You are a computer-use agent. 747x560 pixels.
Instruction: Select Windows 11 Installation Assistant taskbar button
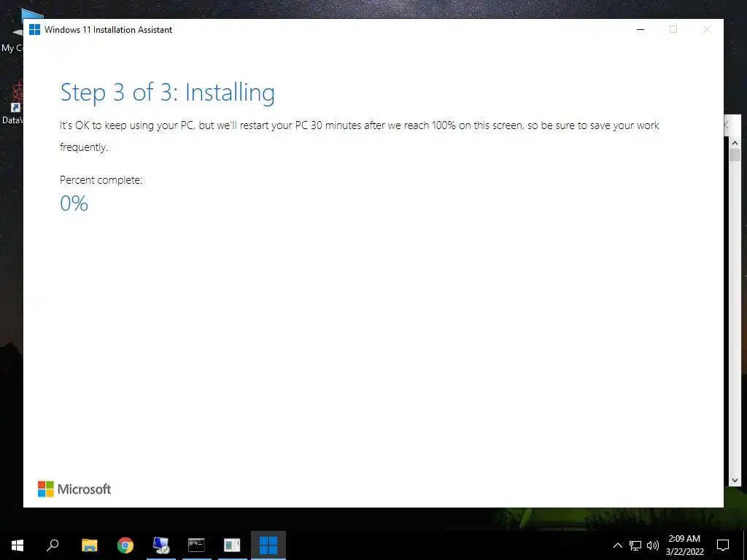[x=268, y=545]
